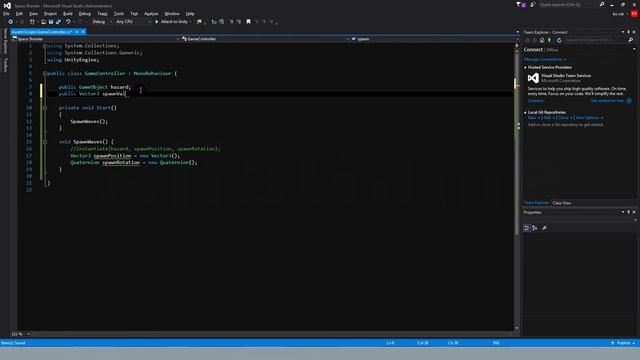640x360 pixels.
Task: Open the Build menu
Action: point(68,13)
